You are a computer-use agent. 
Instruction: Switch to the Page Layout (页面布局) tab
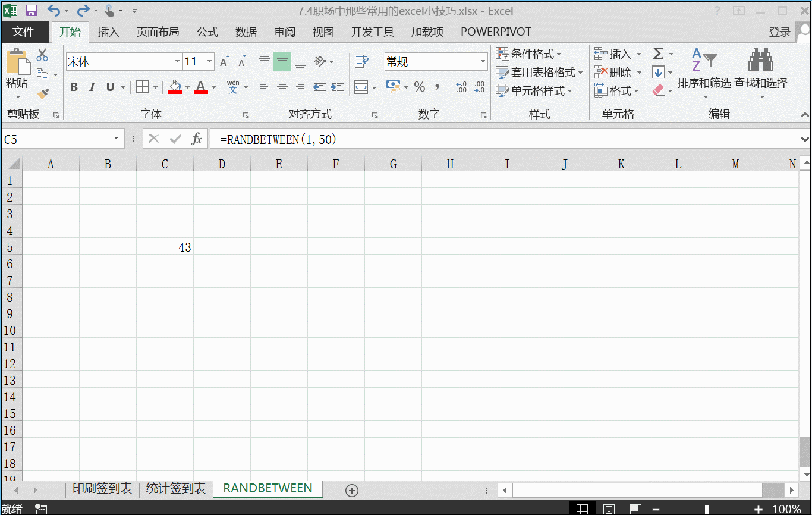tap(158, 32)
